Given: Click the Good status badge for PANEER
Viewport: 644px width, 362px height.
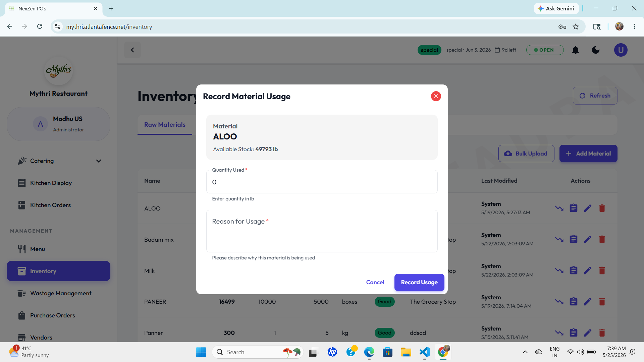Looking at the screenshot, I should pyautogui.click(x=384, y=302).
